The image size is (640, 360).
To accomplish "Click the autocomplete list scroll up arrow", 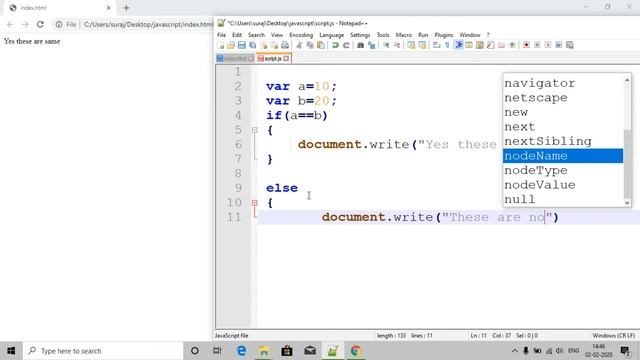I will [627, 80].
